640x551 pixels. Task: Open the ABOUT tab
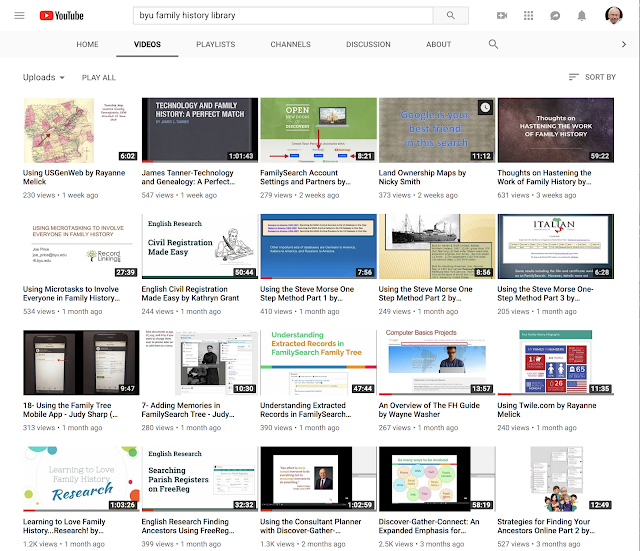coord(438,44)
